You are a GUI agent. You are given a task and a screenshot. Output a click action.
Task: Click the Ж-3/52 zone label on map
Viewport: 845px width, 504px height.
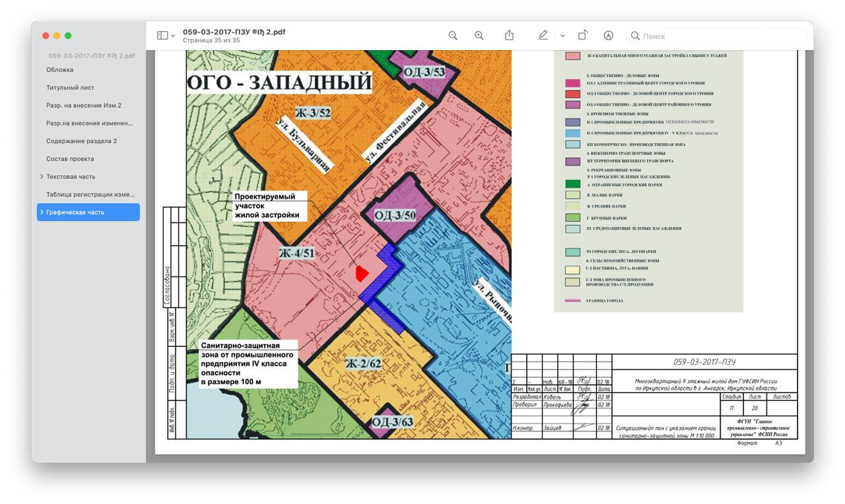(x=313, y=113)
